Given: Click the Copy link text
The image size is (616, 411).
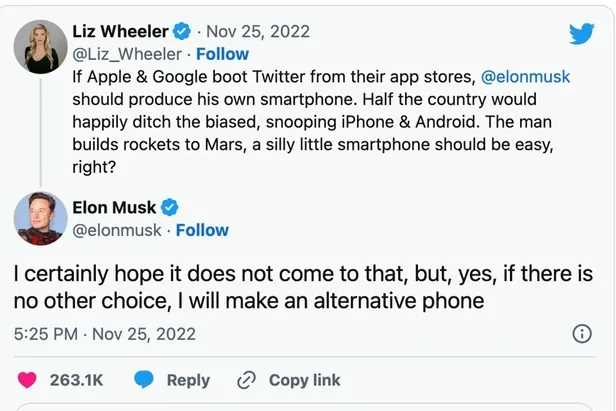Looking at the screenshot, I should [304, 380].
